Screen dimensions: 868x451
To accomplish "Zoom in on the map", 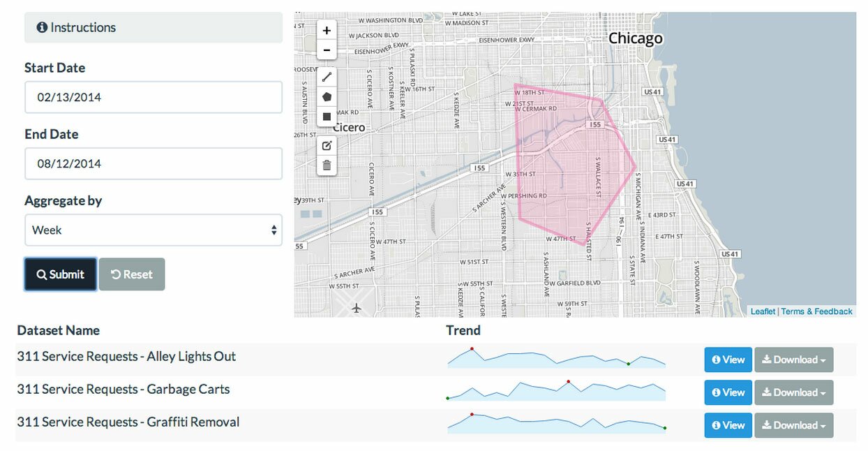I will [327, 31].
